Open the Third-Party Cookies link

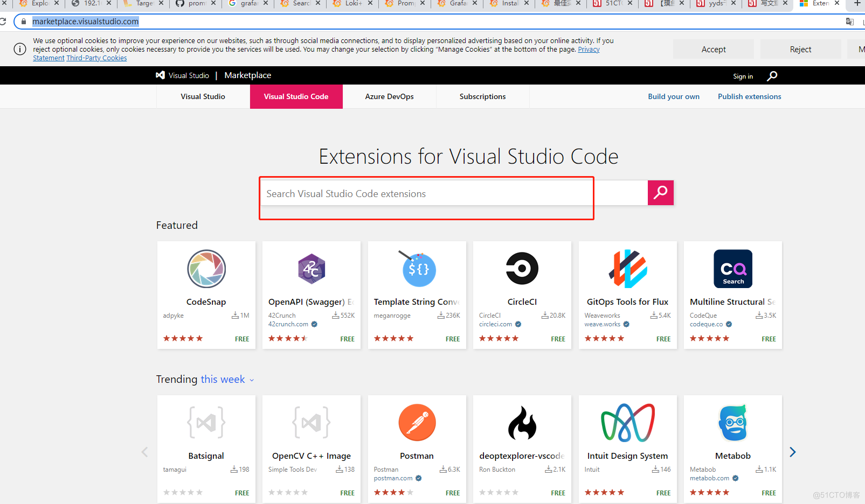point(96,58)
